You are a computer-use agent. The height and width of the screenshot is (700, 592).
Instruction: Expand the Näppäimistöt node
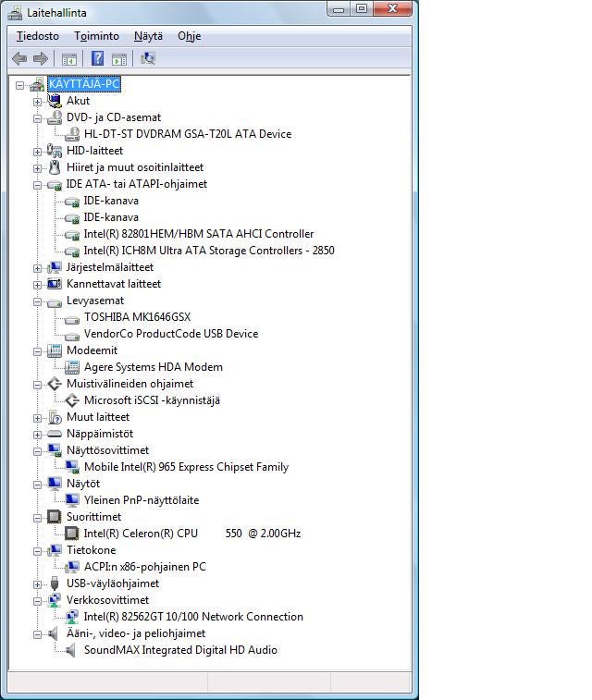click(38, 435)
